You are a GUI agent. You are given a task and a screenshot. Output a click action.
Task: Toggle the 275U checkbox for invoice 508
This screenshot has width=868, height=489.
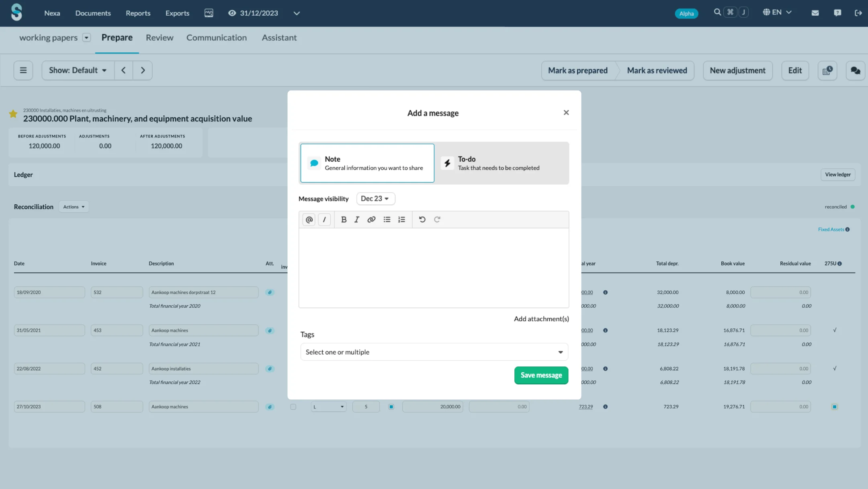tap(835, 407)
